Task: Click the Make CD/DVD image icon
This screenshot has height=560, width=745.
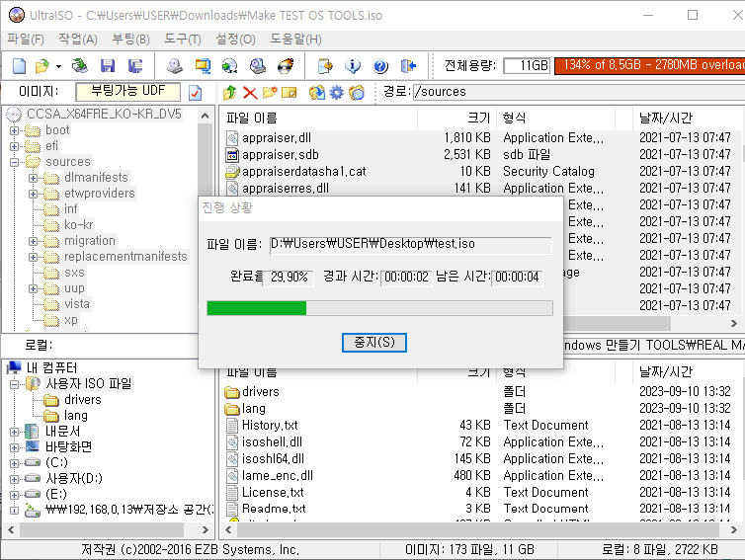Action: [174, 65]
